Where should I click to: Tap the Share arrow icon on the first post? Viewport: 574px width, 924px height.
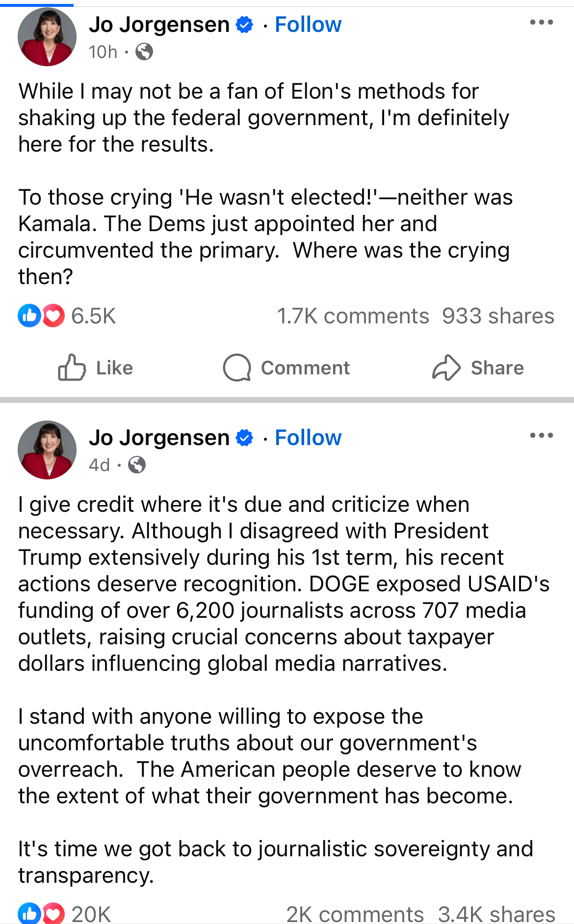click(446, 368)
